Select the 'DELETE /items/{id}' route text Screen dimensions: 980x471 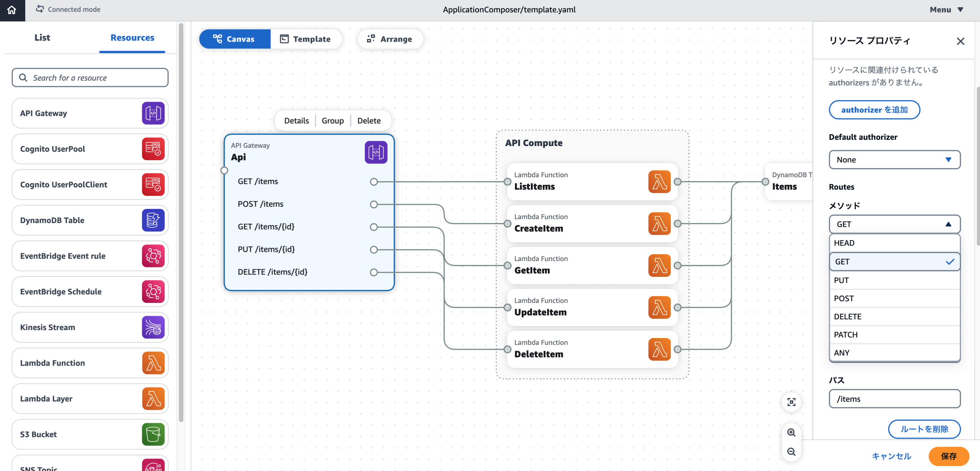tap(272, 272)
